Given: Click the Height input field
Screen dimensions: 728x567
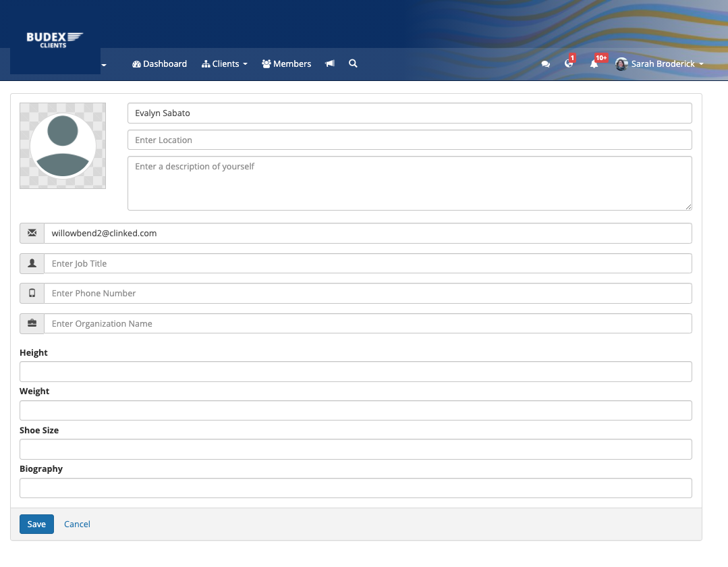Looking at the screenshot, I should (x=356, y=371).
